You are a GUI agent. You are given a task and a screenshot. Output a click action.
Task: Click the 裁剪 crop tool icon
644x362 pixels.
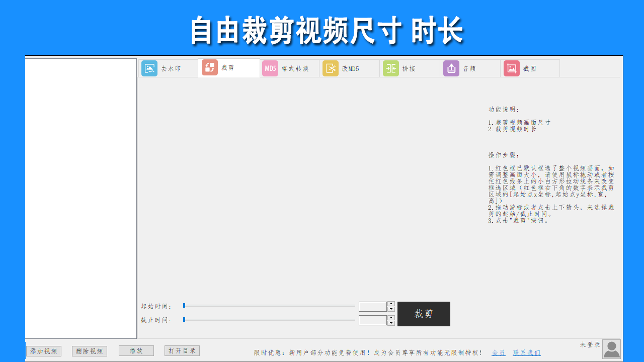pyautogui.click(x=209, y=68)
